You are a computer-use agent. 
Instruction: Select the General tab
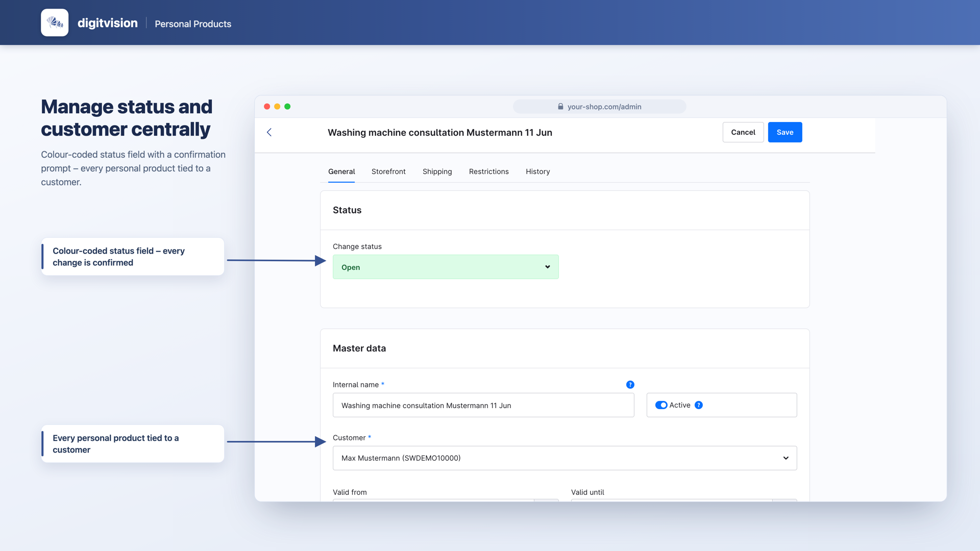(x=341, y=171)
